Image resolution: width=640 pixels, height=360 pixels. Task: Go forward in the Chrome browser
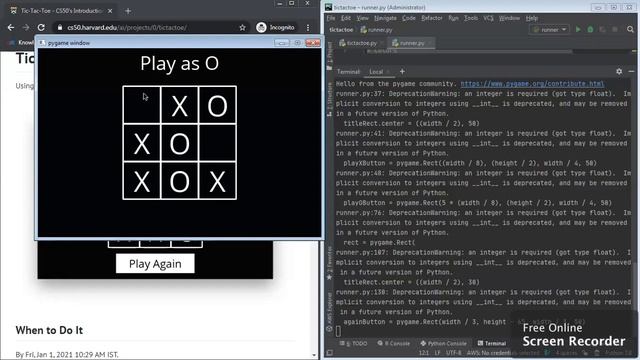[x=26, y=27]
